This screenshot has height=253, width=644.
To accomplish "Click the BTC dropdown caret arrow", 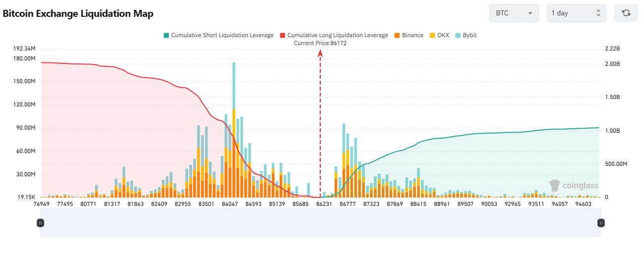I will tap(530, 13).
